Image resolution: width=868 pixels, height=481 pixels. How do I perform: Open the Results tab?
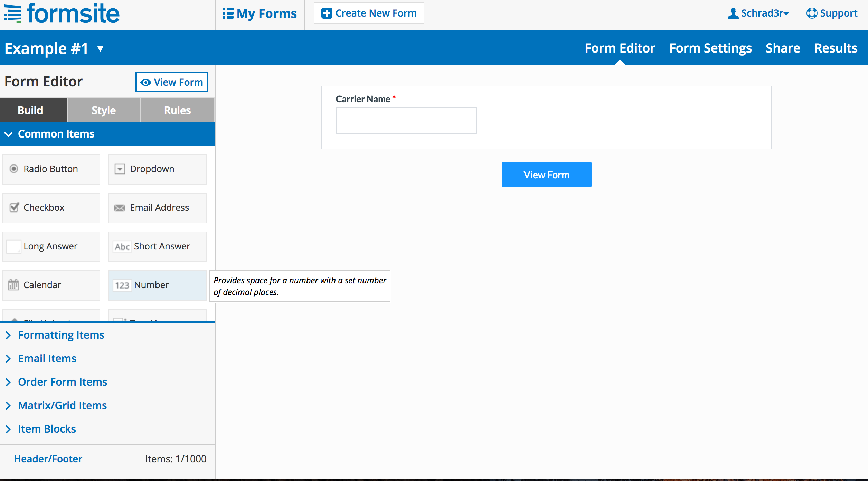point(836,48)
